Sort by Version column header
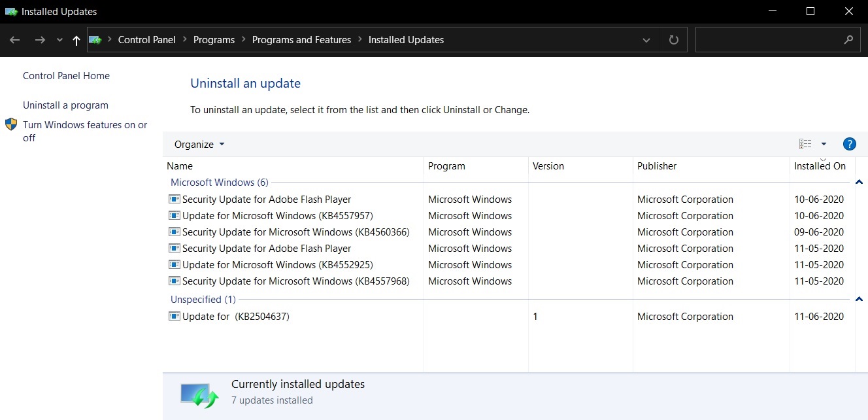 pos(580,166)
